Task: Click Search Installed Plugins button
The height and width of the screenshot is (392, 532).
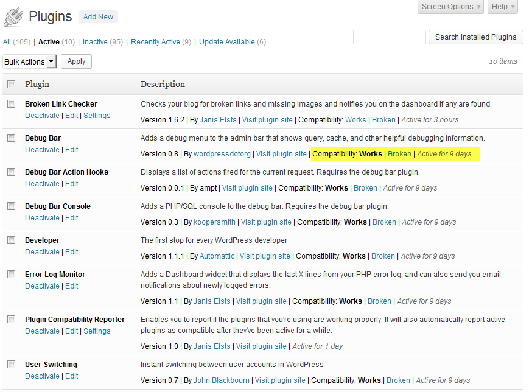Action: coord(475,37)
